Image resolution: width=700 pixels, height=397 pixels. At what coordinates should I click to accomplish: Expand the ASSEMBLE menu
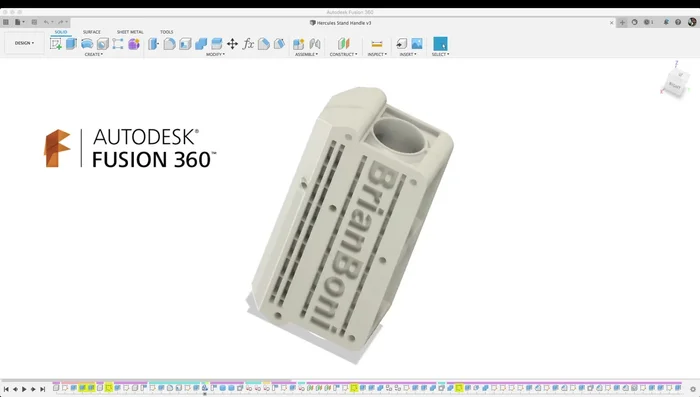pyautogui.click(x=307, y=54)
